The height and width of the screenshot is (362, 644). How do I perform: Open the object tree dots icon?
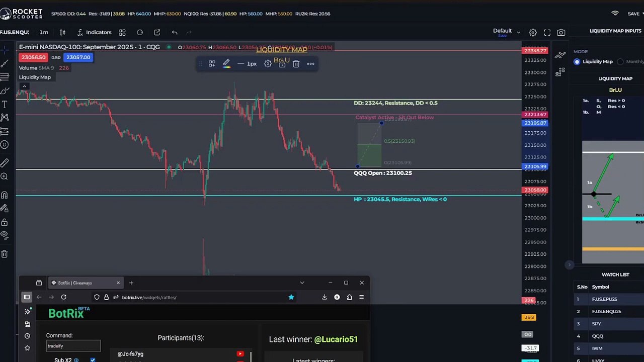560,73
